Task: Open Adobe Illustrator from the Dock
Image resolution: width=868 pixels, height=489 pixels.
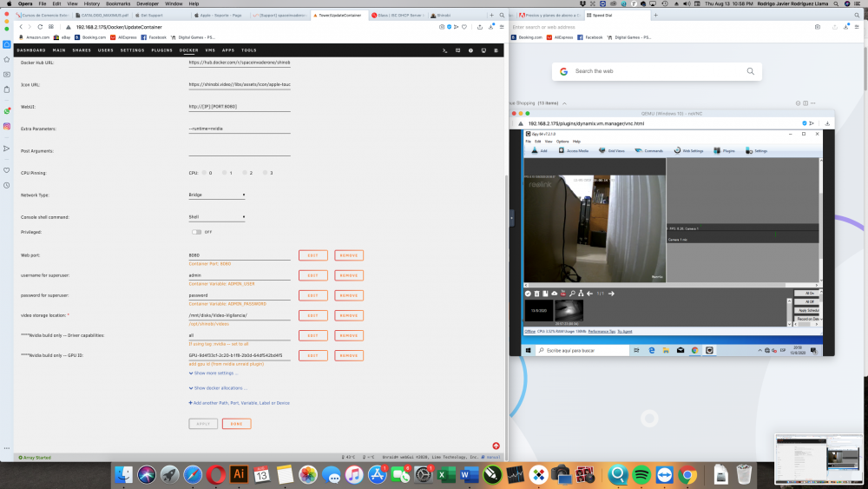Action: [239, 474]
